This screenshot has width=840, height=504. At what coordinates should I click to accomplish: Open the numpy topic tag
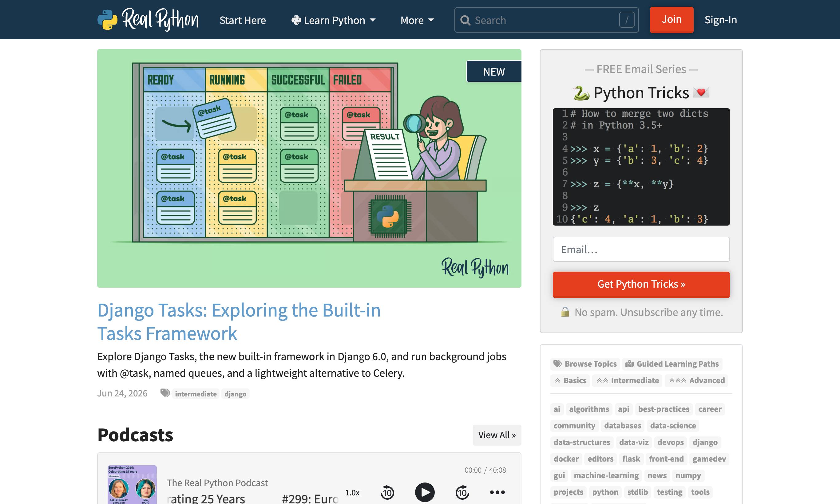pos(688,475)
